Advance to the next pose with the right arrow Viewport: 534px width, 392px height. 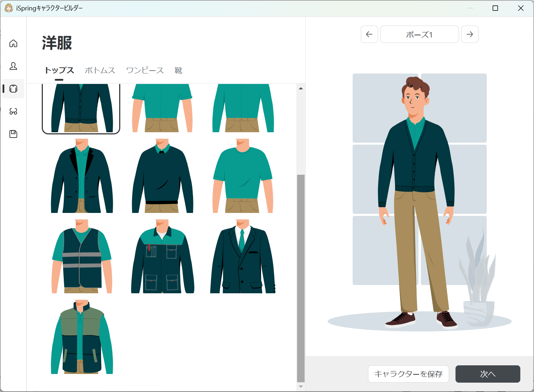(x=470, y=34)
